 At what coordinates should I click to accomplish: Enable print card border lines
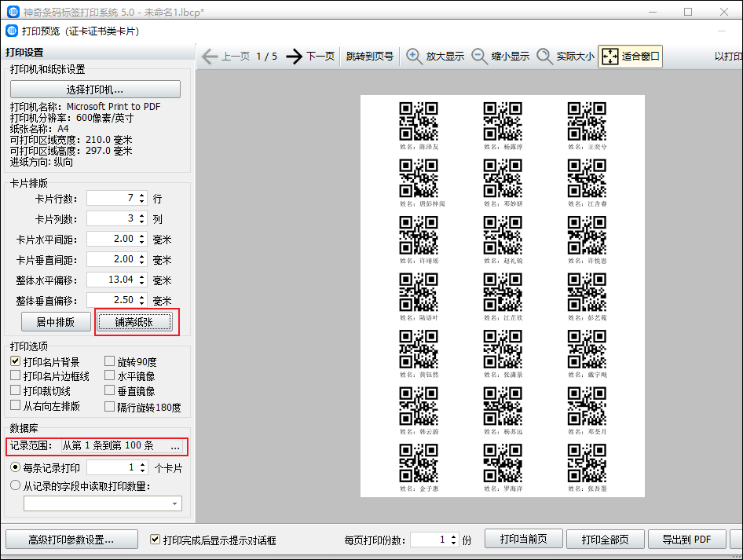15,375
